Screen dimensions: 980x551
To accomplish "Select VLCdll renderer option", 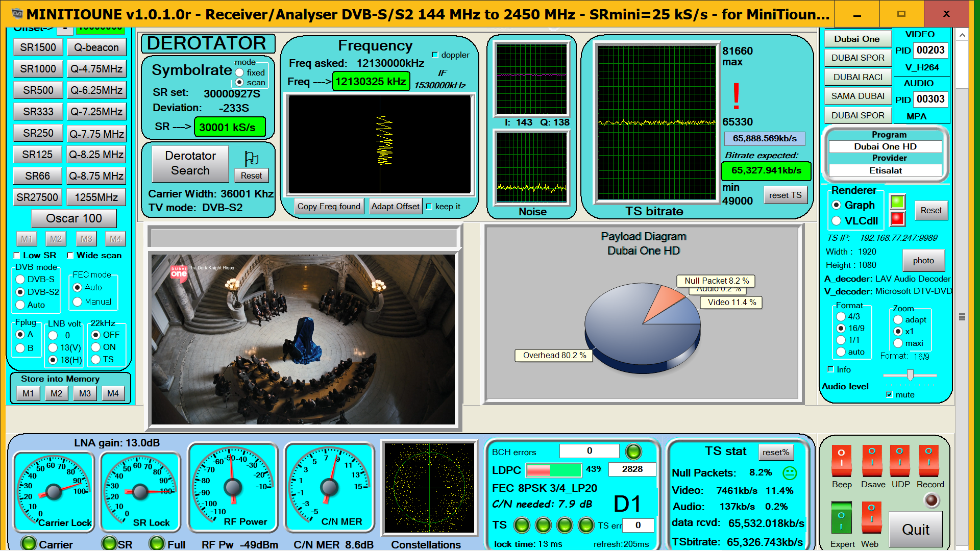I will tap(836, 221).
